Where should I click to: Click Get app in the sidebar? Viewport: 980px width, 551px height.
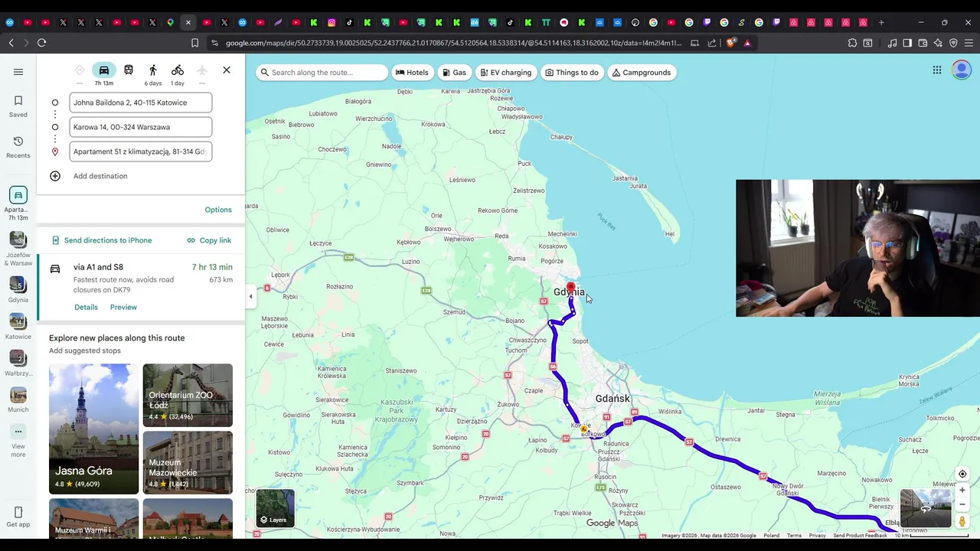pyautogui.click(x=18, y=517)
